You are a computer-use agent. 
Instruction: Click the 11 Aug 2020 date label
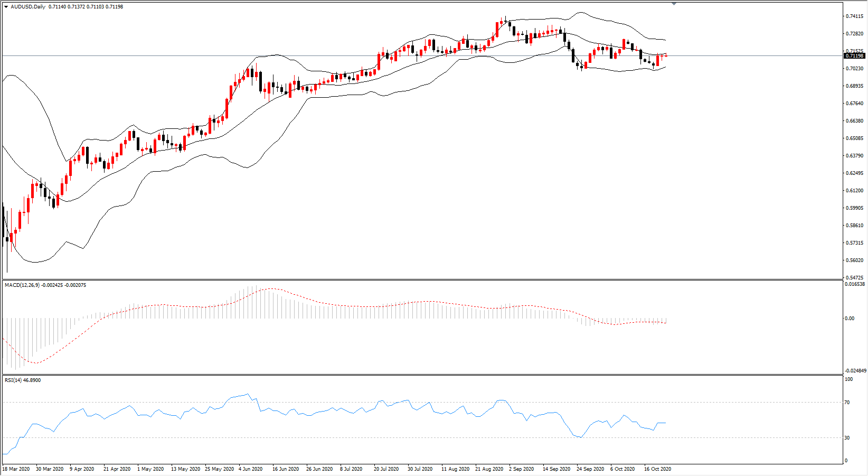pyautogui.click(x=455, y=469)
